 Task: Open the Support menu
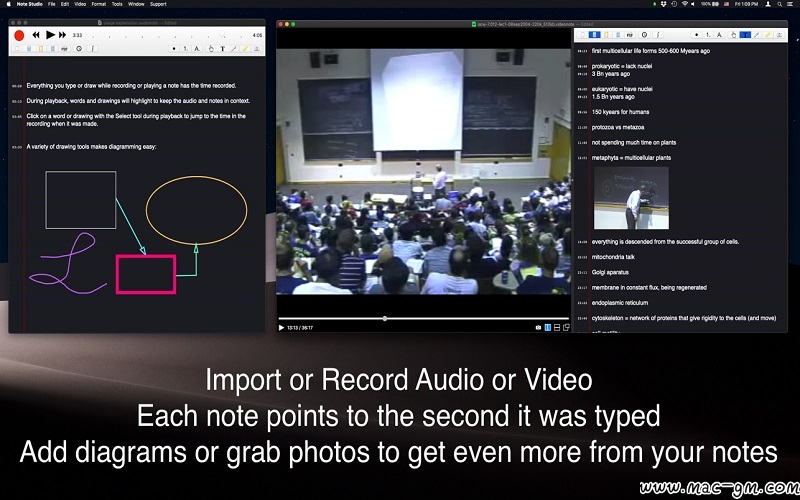tap(158, 4)
